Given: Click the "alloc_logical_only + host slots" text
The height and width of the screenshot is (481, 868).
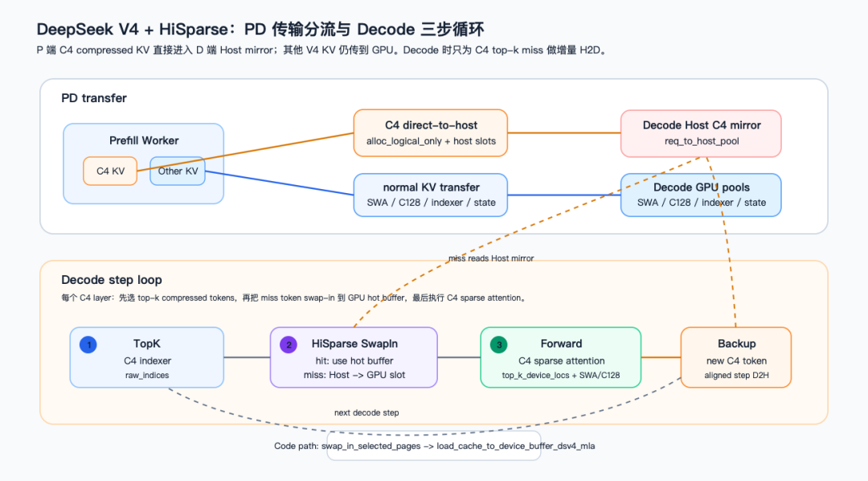Looking at the screenshot, I should (x=431, y=142).
